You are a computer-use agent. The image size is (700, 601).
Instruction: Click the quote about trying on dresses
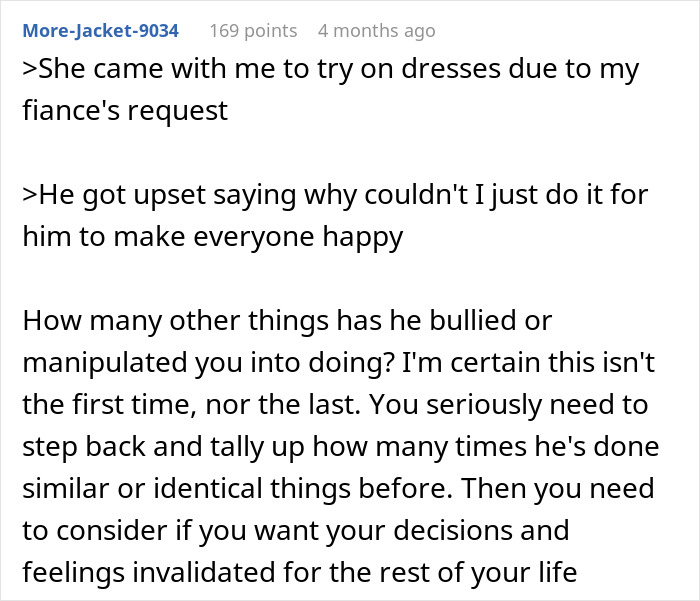click(330, 70)
